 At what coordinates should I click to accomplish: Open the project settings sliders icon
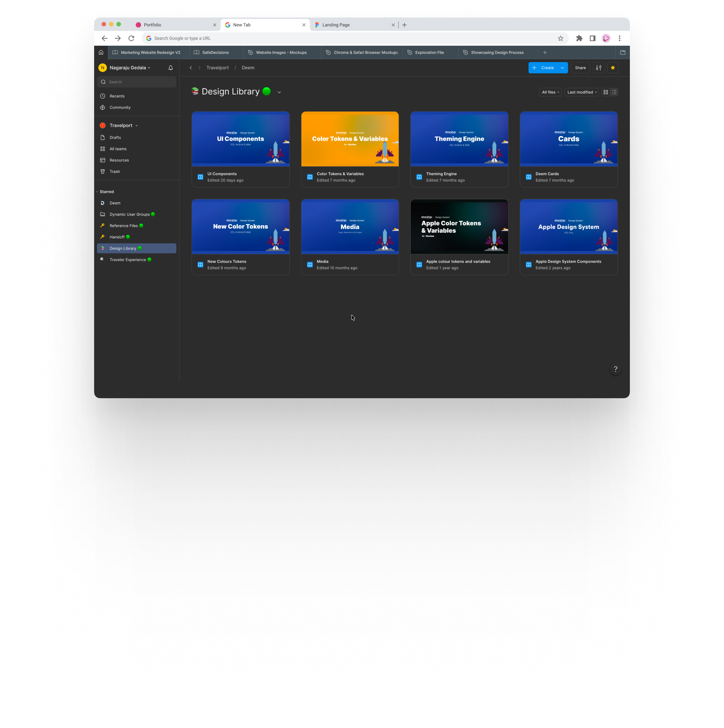tap(598, 68)
